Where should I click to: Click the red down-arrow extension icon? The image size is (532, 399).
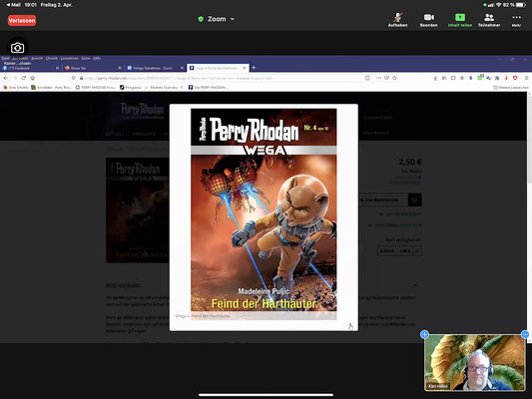pyautogui.click(x=506, y=78)
